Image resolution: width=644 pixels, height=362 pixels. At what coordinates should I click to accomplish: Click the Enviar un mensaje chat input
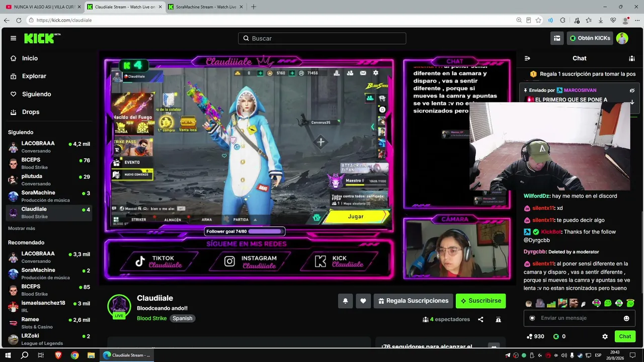click(x=579, y=318)
